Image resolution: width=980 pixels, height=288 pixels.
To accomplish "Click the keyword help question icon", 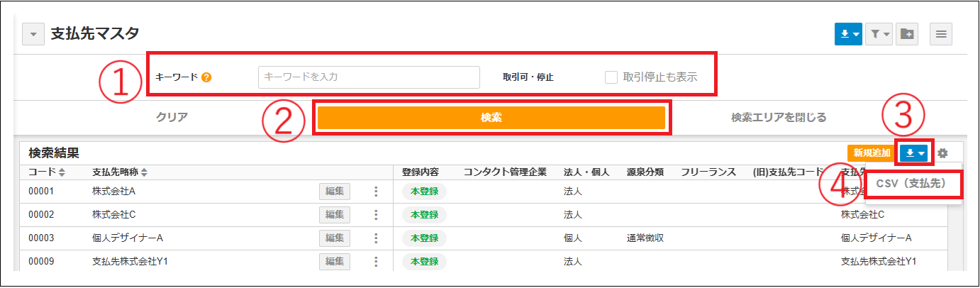I will pos(206,77).
